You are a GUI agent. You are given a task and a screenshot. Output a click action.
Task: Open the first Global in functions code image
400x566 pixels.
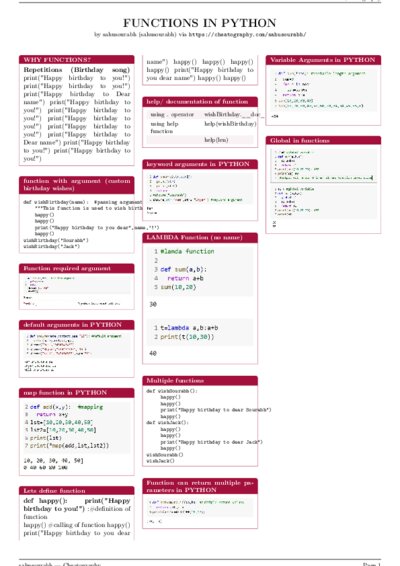tap(323, 165)
